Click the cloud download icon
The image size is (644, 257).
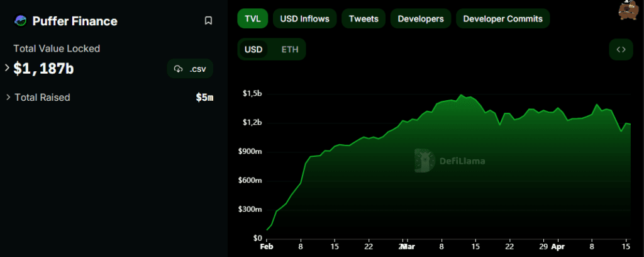click(x=178, y=69)
